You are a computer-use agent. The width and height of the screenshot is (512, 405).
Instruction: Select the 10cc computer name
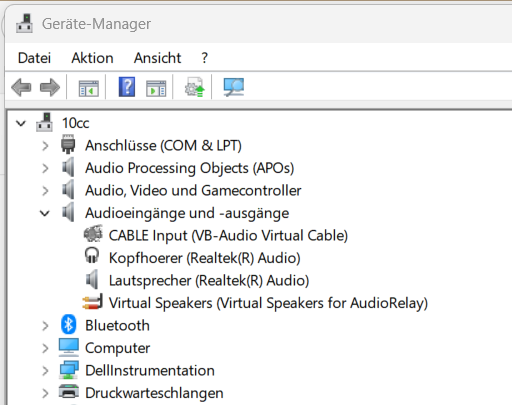pos(76,123)
